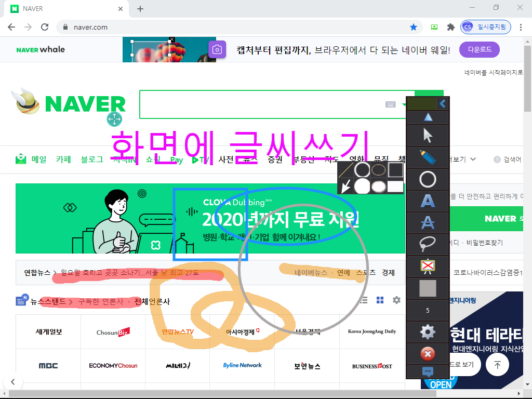The image size is (532, 399).
Task: Go back to the previous page
Action: tap(11, 27)
